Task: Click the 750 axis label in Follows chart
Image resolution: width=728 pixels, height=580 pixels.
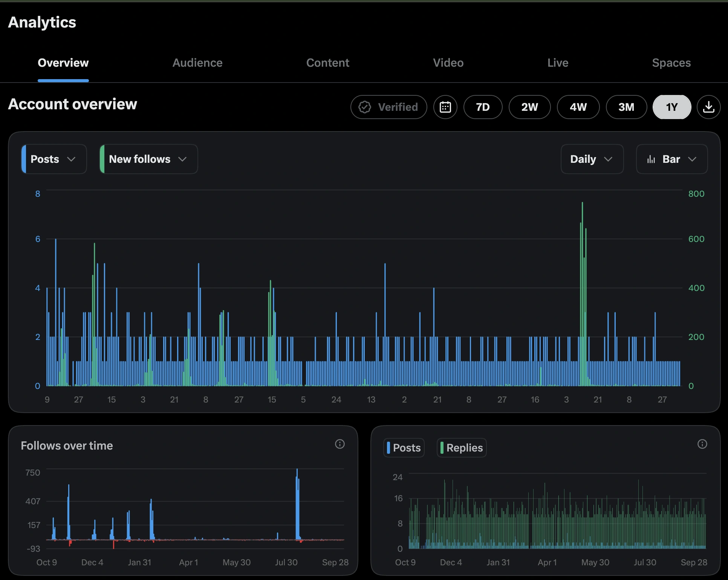Action: [33, 473]
